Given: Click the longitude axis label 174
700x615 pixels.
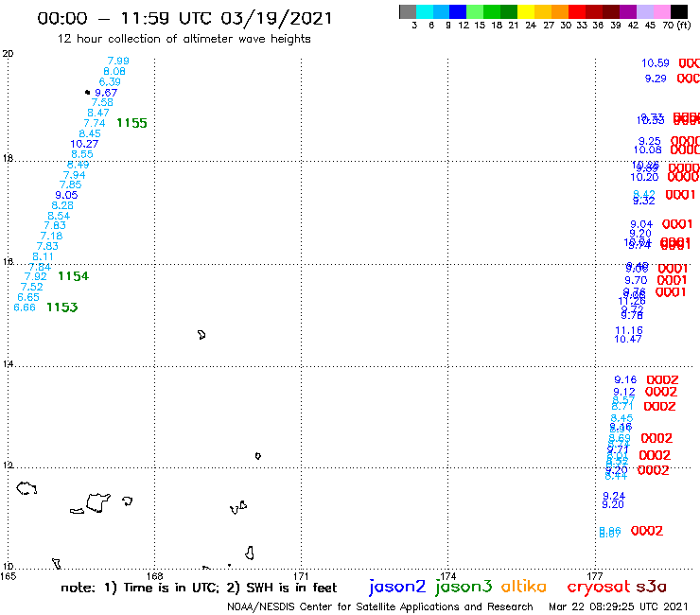Looking at the screenshot, I should 447,576.
